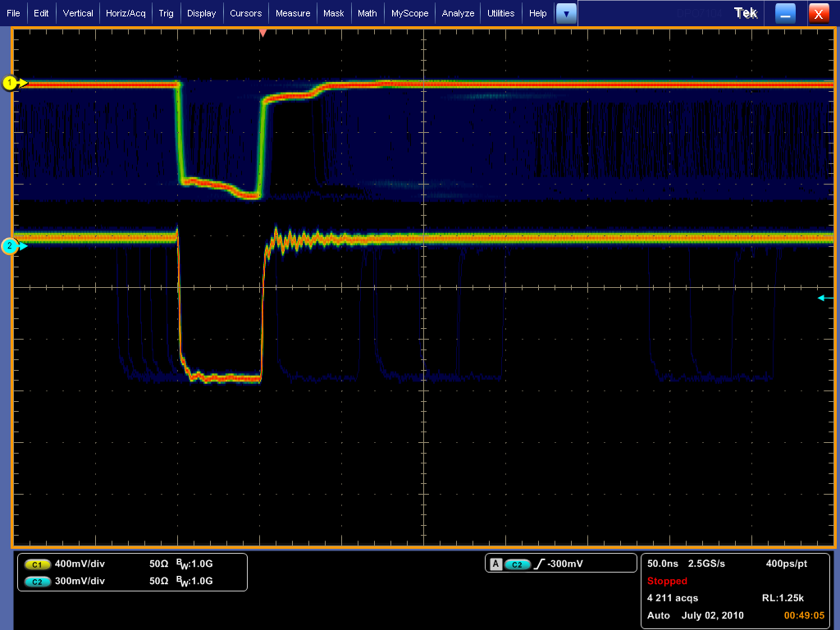
Task: Open the Cursors menu
Action: (245, 13)
